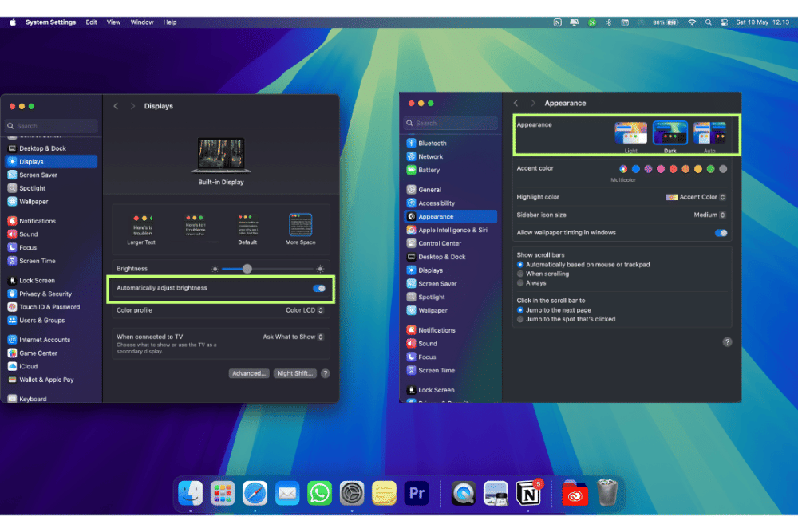Disable Allow wallpaper tinting in windows
The width and height of the screenshot is (798, 532).
(721, 233)
